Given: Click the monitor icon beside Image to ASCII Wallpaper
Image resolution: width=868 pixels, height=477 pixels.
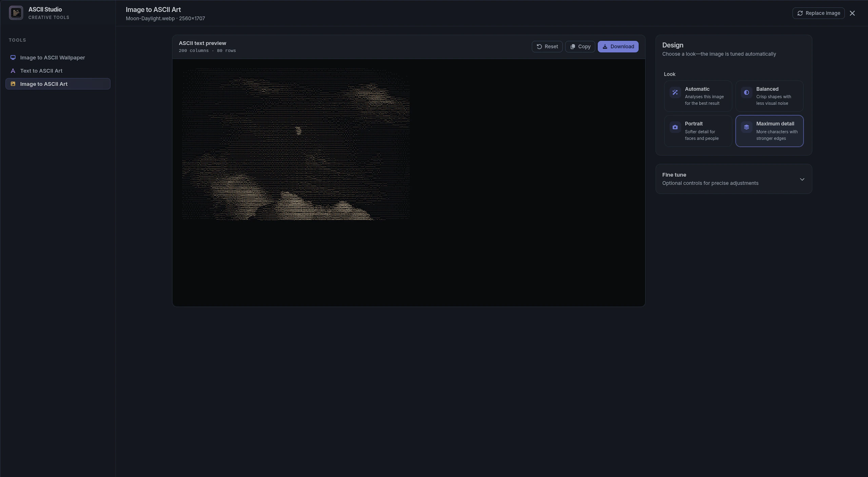Looking at the screenshot, I should click(13, 57).
